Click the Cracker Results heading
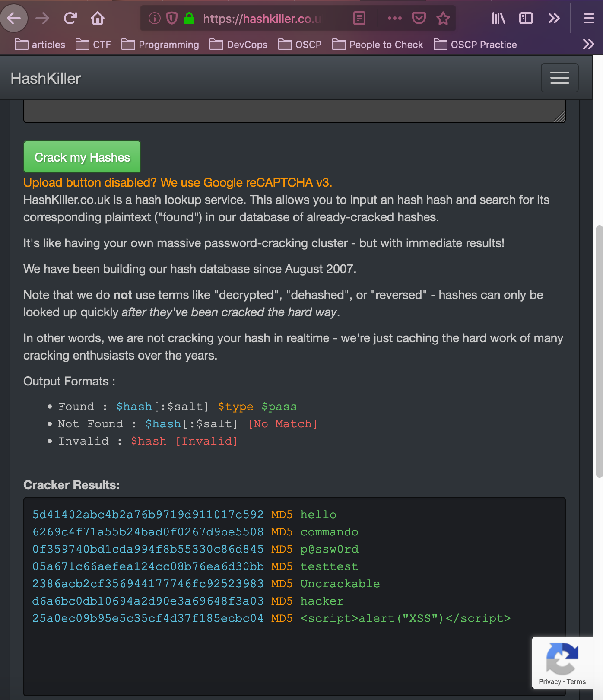The image size is (603, 700). (71, 485)
